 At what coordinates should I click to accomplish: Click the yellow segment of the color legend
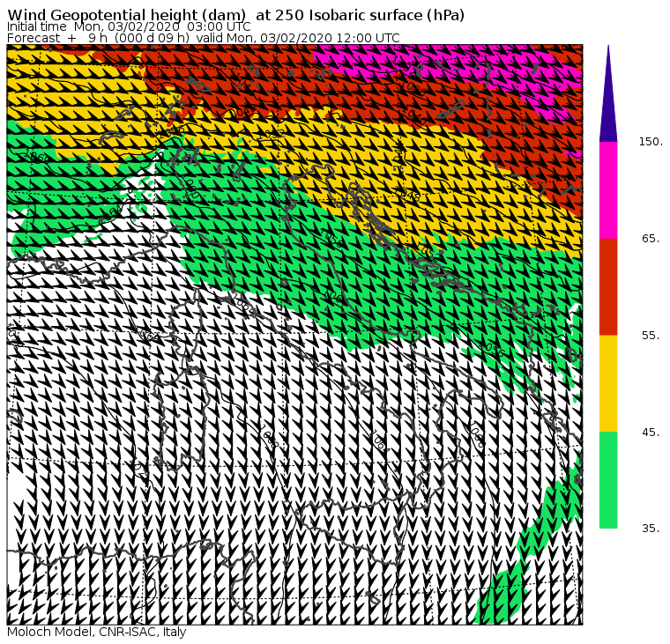[608, 383]
